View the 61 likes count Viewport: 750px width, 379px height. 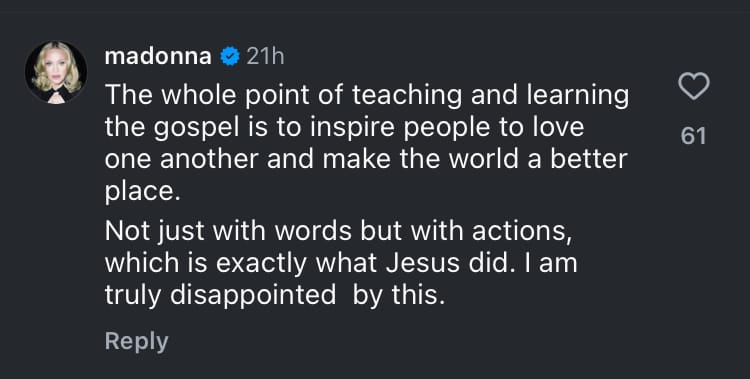point(694,136)
